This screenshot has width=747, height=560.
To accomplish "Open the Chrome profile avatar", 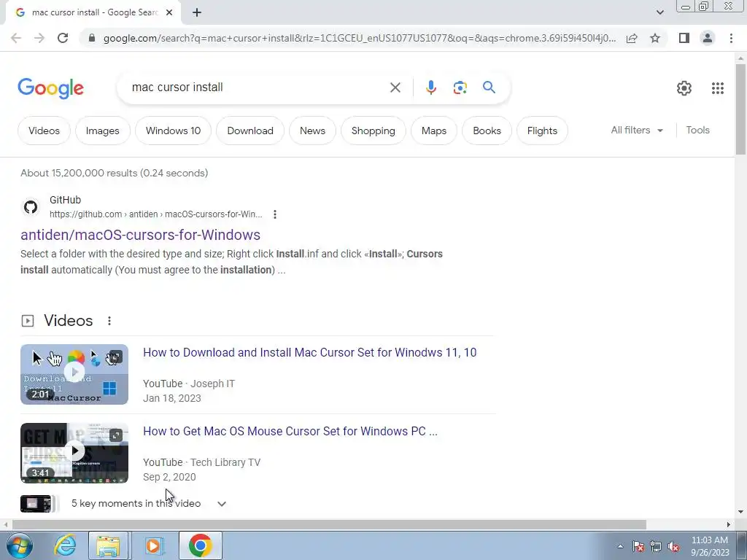I will (x=708, y=38).
